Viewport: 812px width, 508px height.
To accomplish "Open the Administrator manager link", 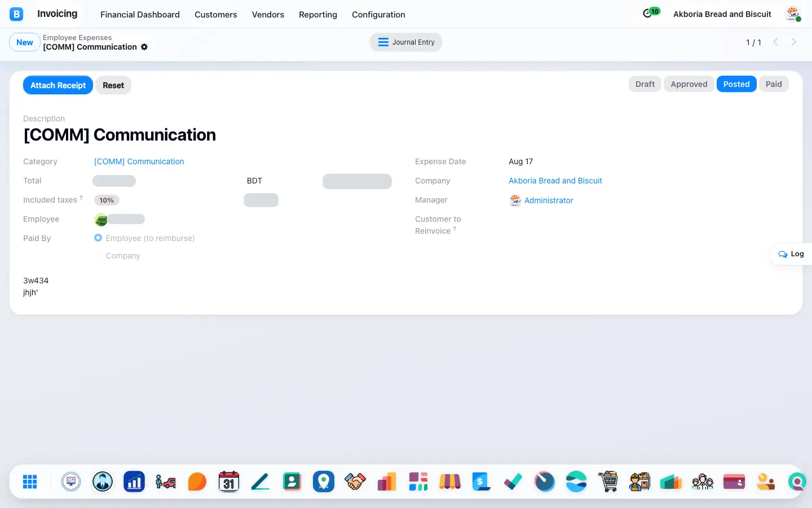I will point(549,200).
